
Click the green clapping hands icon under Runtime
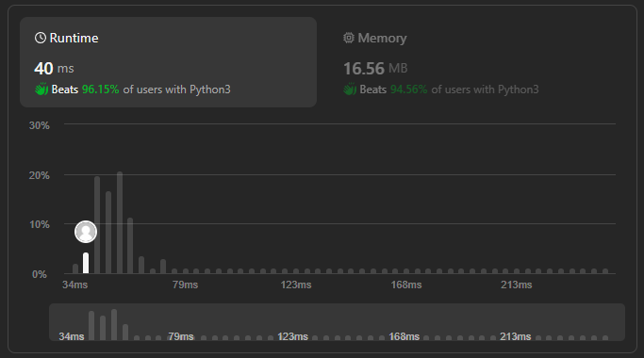pyautogui.click(x=41, y=89)
